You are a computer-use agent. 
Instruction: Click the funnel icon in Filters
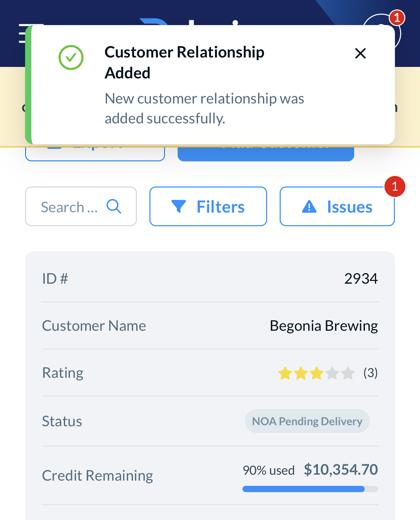[x=179, y=206]
